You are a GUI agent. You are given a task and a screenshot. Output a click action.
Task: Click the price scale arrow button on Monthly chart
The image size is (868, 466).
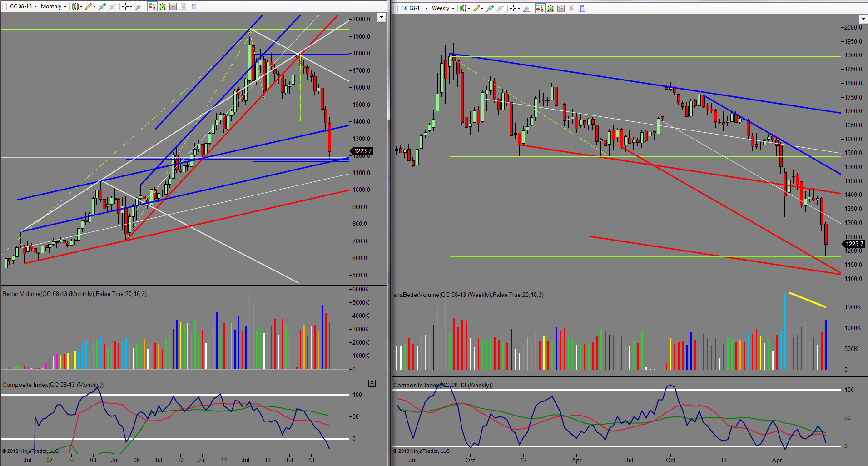pos(382,18)
